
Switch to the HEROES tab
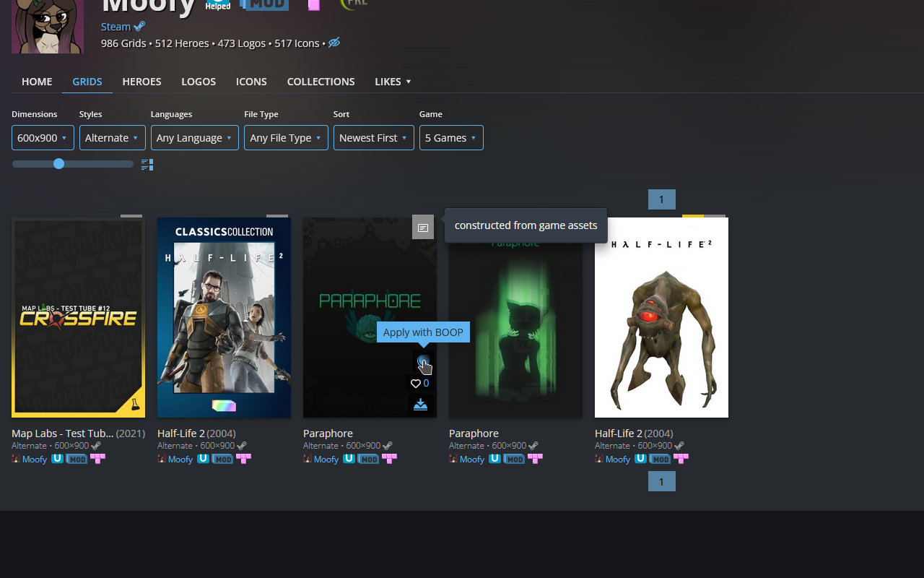coord(141,82)
